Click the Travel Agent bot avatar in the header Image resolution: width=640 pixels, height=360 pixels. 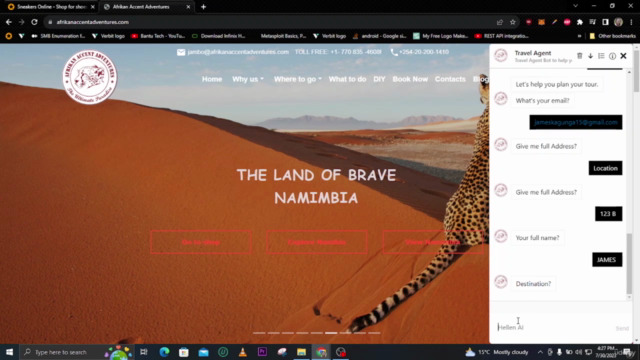[x=501, y=56]
